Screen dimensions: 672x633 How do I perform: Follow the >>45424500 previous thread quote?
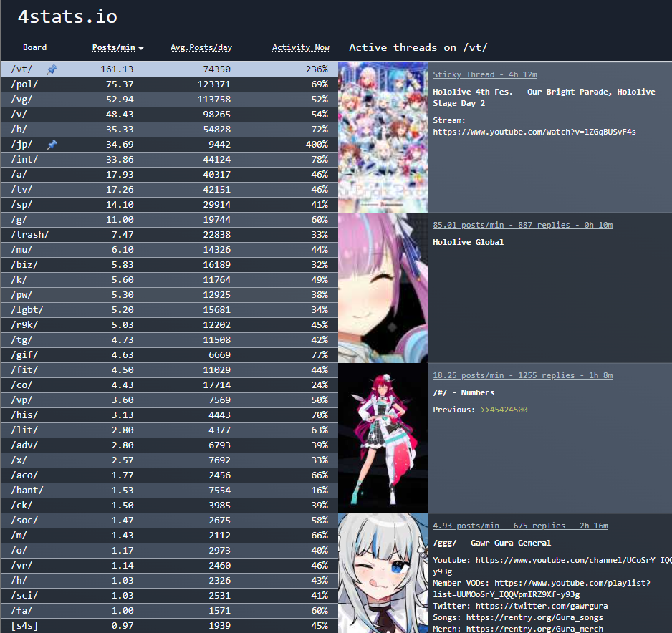point(504,410)
